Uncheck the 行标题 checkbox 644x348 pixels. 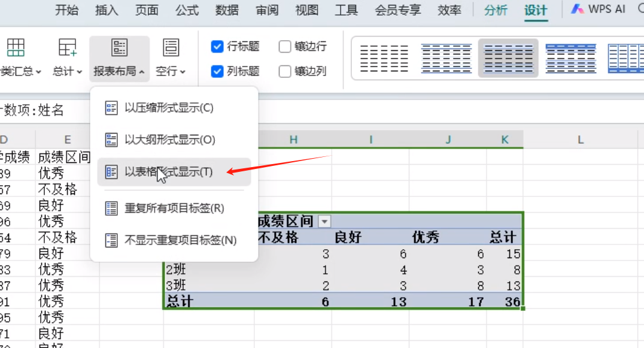217,47
